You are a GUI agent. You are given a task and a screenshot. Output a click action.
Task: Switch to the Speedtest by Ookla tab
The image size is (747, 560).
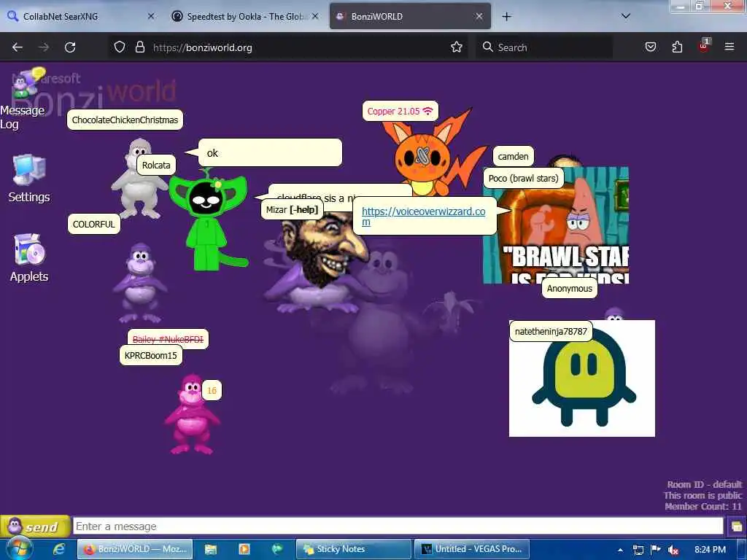tap(244, 16)
